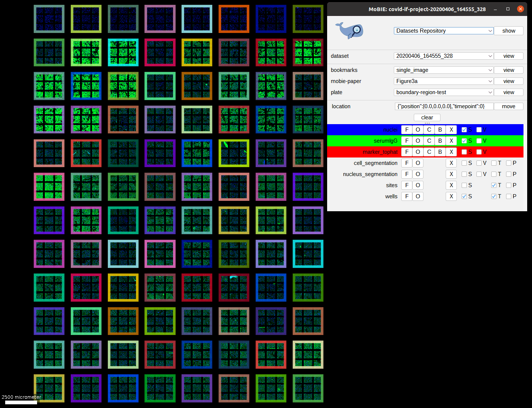Edit the location position input field
Image resolution: width=532 pixels, height=408 pixels.
(443, 106)
